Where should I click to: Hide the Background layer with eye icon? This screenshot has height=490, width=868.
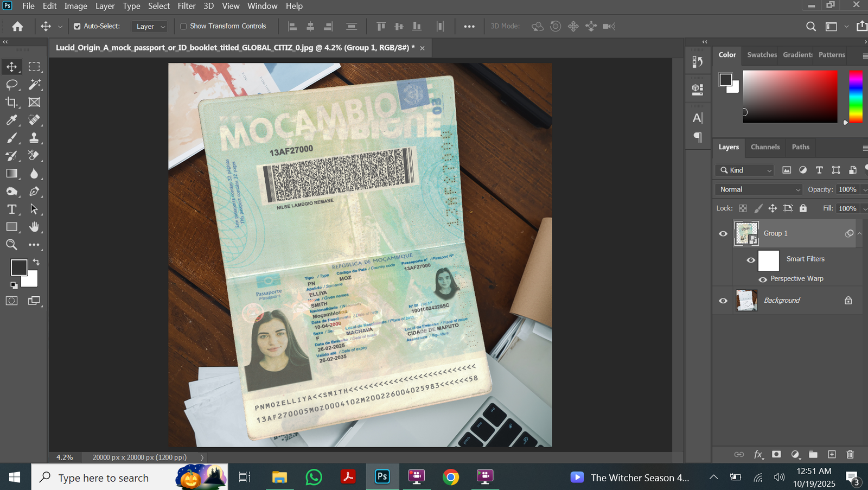(x=723, y=301)
